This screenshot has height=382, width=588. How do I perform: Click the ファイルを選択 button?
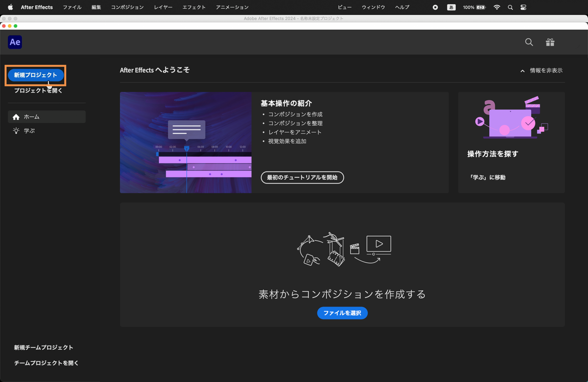click(x=342, y=313)
